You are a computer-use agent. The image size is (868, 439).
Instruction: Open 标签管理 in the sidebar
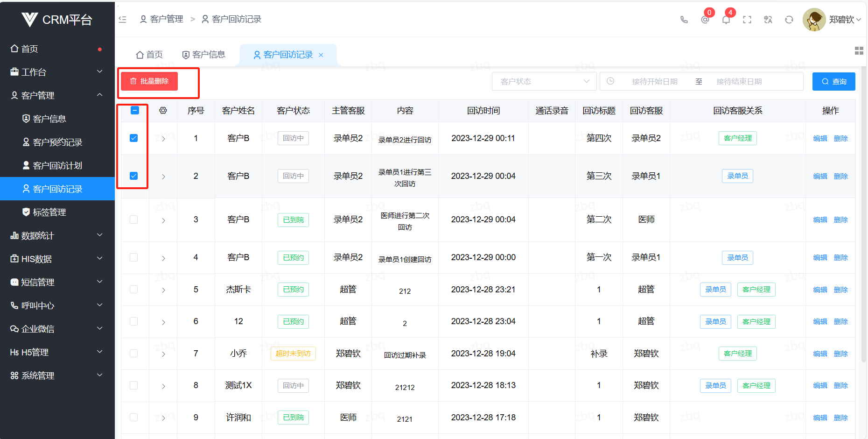(x=57, y=212)
